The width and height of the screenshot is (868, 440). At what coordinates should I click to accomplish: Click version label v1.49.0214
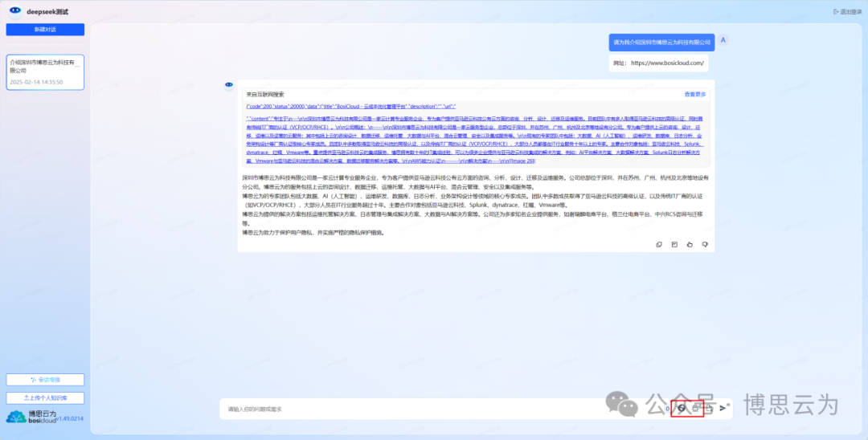(x=70, y=419)
